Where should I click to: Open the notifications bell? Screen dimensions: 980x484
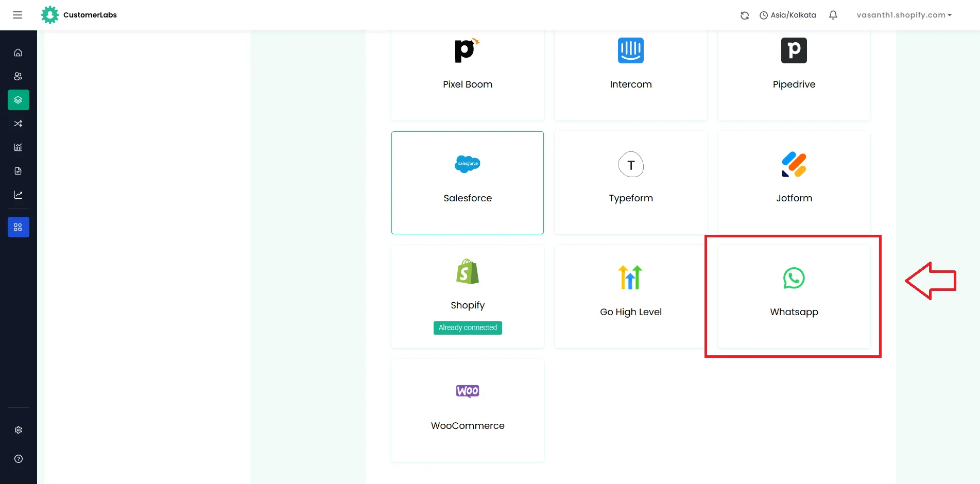833,15
